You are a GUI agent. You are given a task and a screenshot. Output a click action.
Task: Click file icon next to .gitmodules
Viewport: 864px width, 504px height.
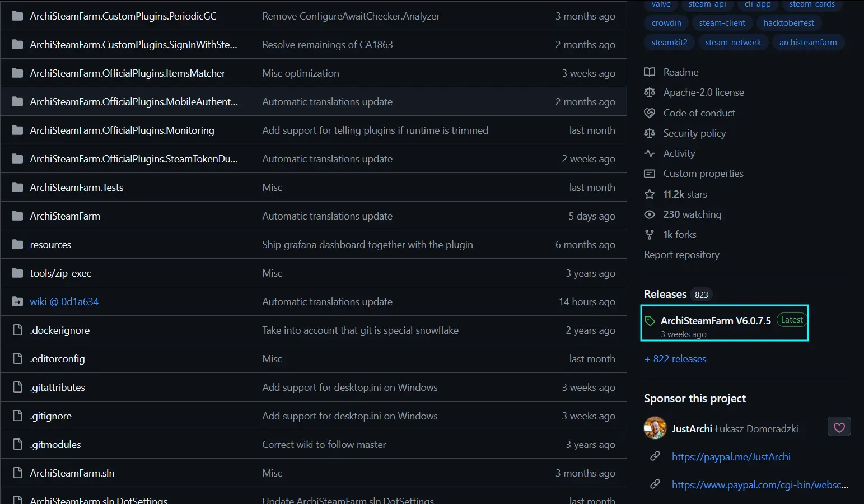click(17, 445)
